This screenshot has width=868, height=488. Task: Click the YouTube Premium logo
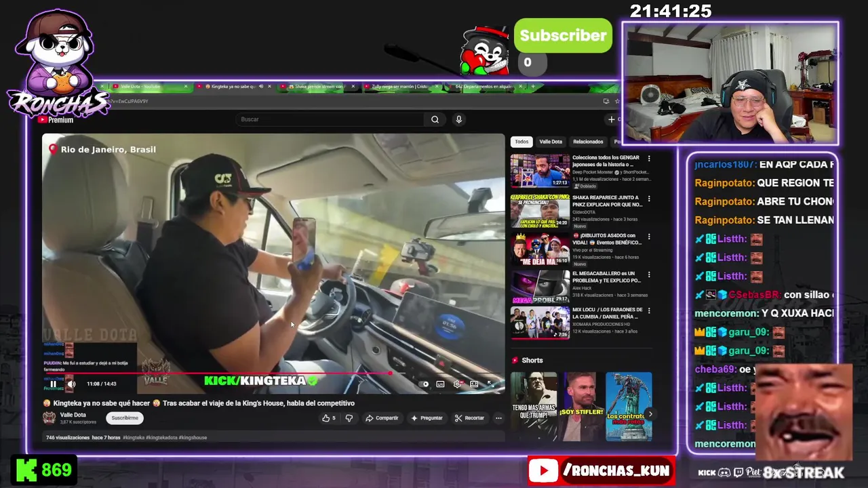[x=56, y=120]
